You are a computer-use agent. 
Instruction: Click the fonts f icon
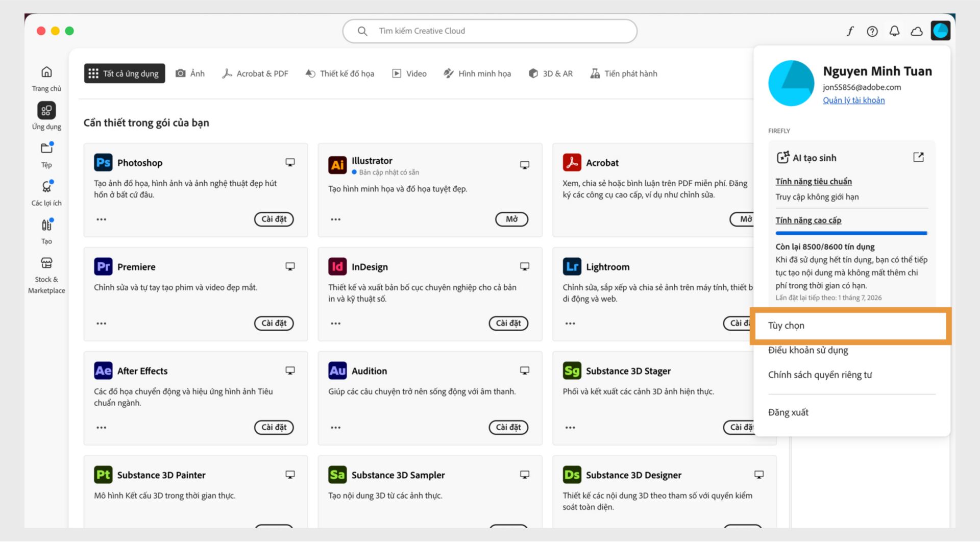850,31
